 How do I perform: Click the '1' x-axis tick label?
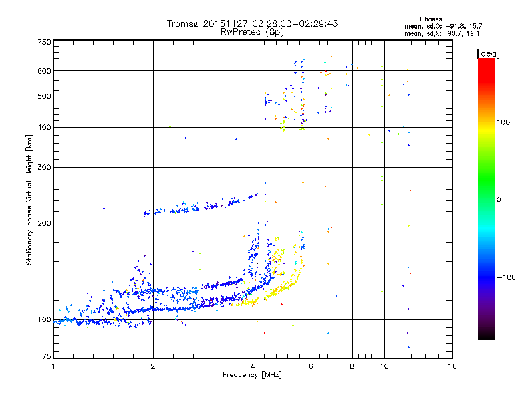point(53,366)
